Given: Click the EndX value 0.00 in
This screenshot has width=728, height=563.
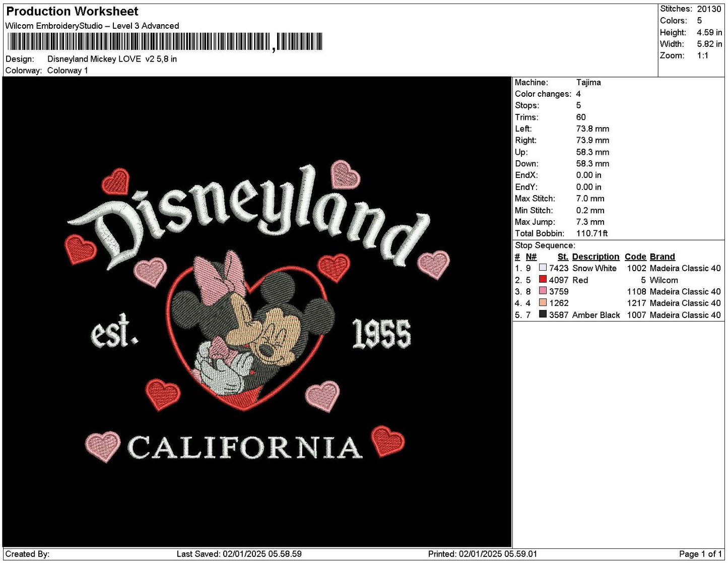Looking at the screenshot, I should (588, 175).
